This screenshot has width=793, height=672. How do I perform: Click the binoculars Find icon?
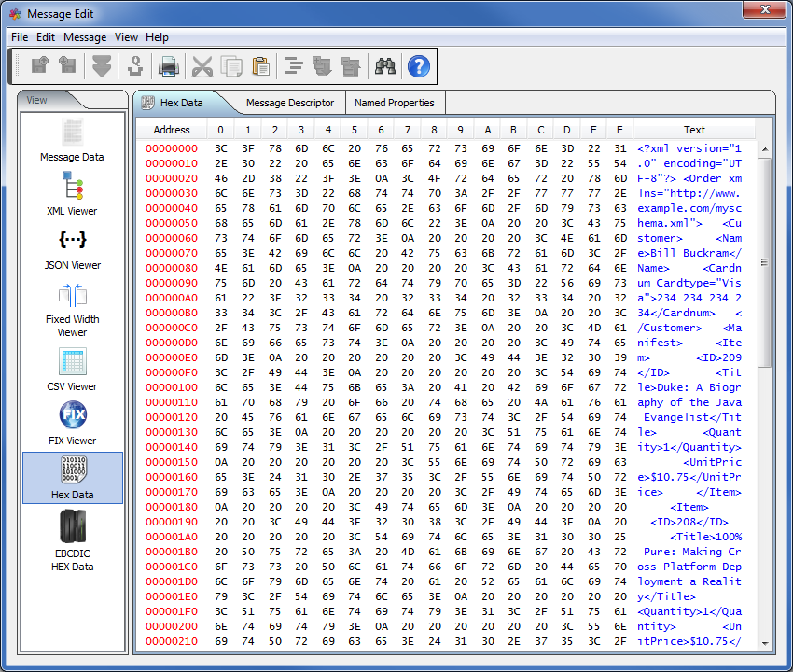[385, 66]
